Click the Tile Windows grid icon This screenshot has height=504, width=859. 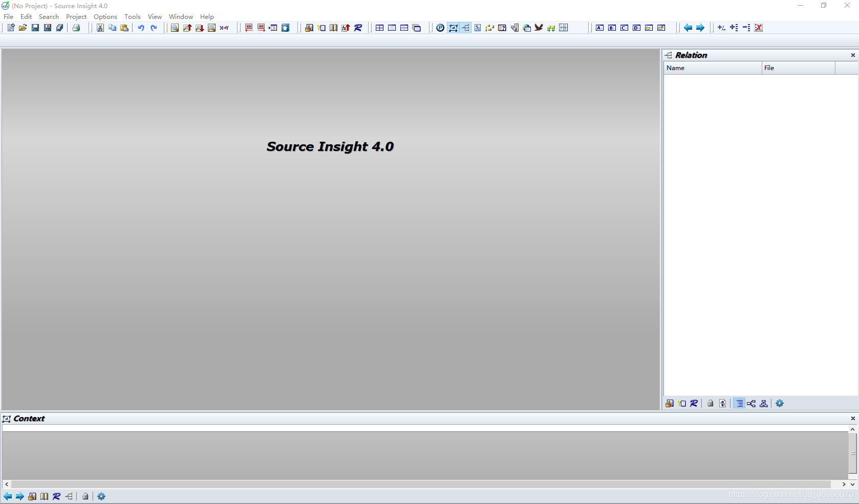coord(380,28)
